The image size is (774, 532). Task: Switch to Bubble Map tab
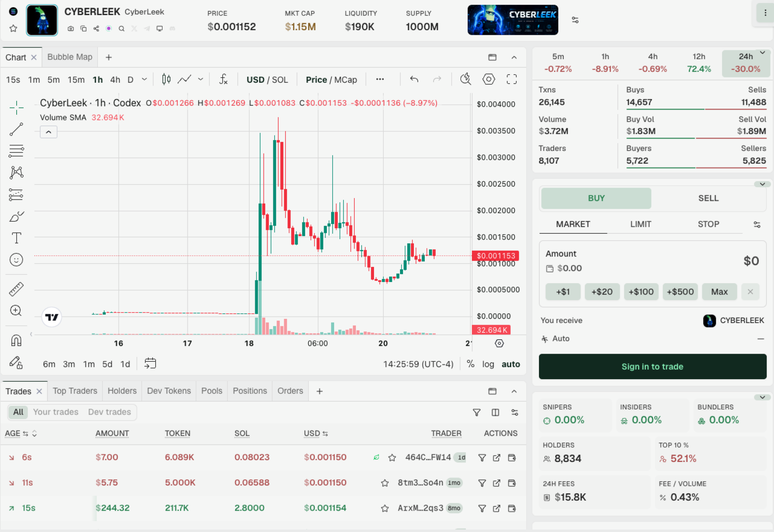point(70,57)
